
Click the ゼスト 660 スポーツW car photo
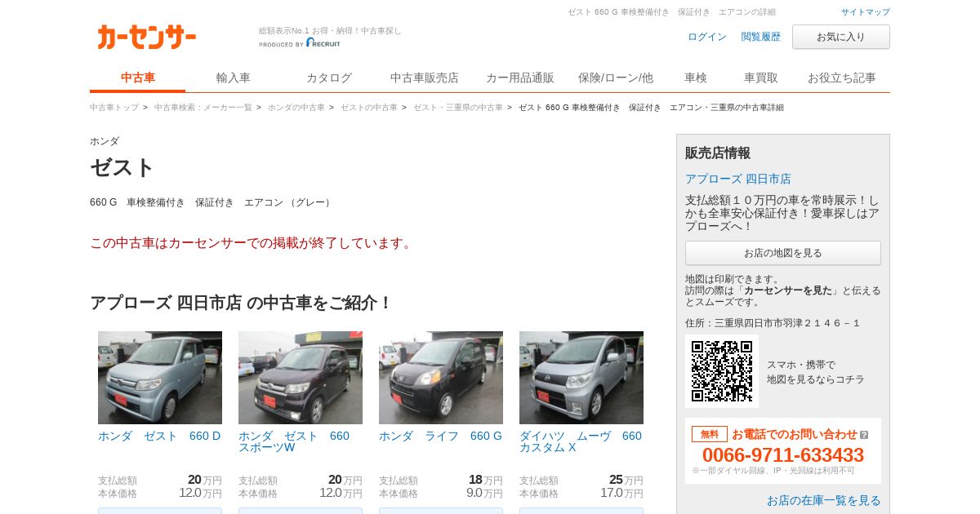coord(301,378)
